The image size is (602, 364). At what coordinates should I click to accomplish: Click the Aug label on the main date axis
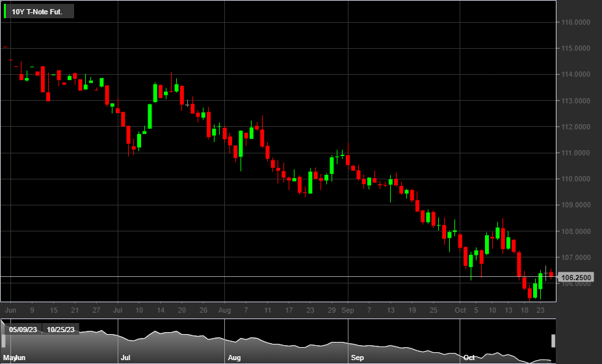coord(224,310)
